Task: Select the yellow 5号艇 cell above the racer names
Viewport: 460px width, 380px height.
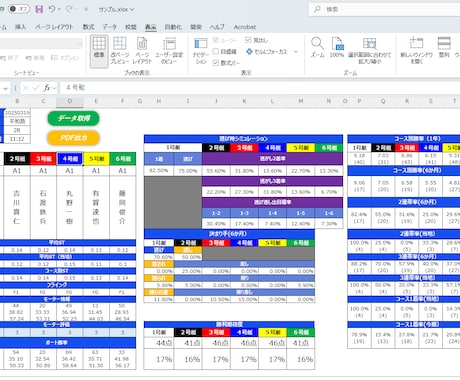Action: (x=96, y=159)
